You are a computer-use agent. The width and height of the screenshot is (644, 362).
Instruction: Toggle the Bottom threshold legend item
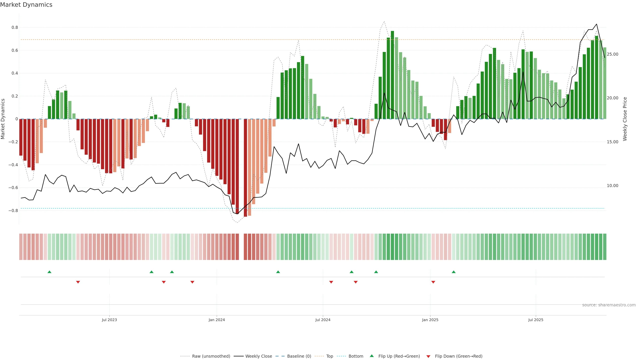point(356,356)
